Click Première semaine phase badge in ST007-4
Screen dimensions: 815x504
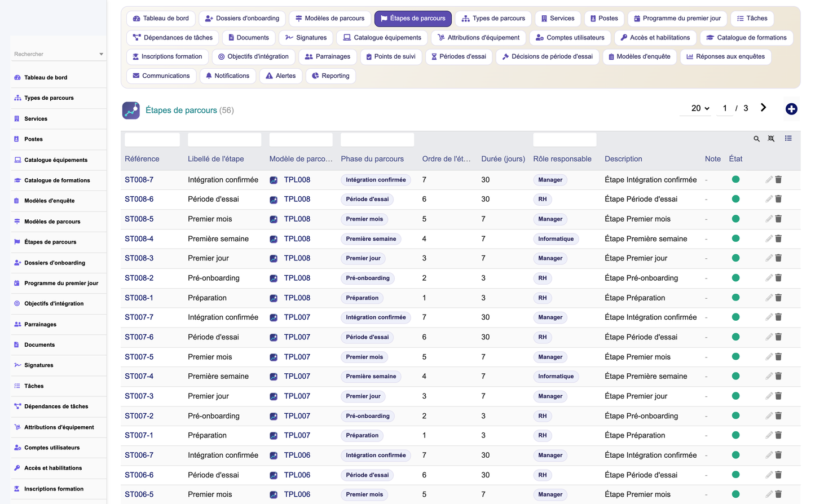coord(371,377)
